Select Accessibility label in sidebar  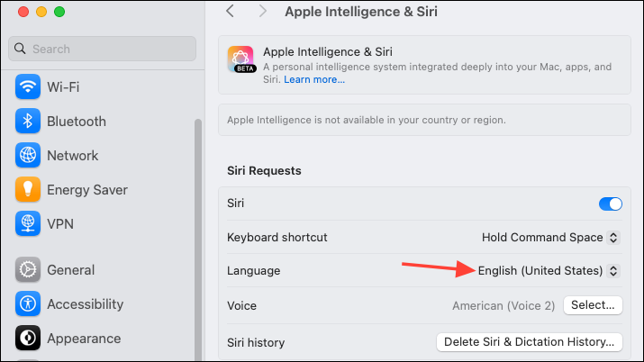point(85,304)
